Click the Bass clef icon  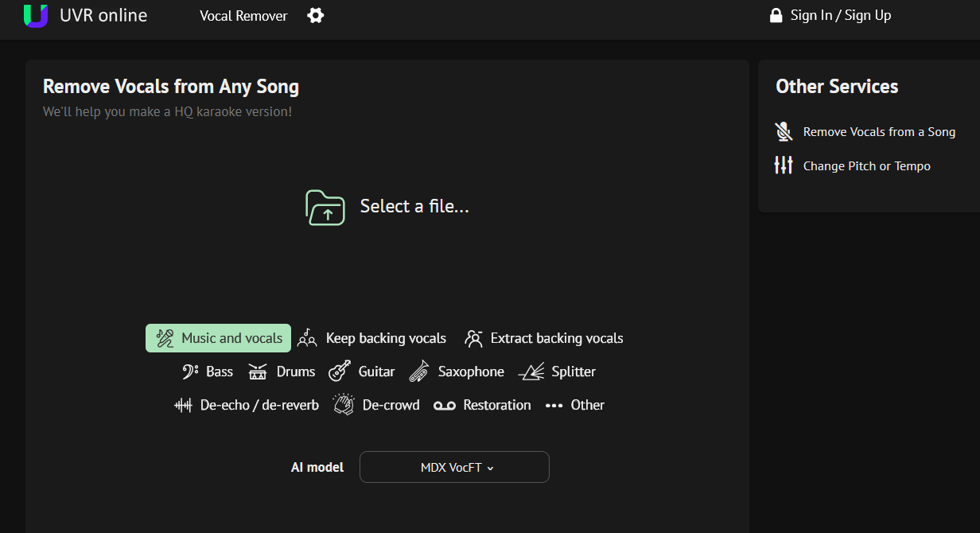click(190, 372)
